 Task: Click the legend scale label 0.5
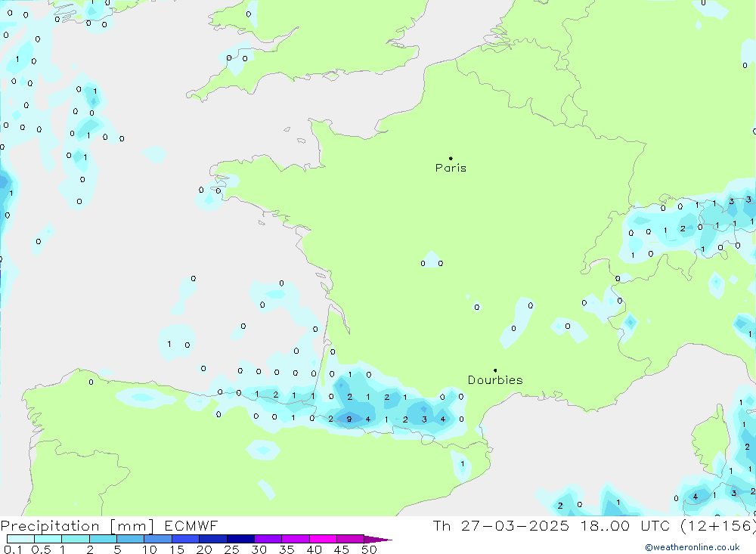pos(41,549)
